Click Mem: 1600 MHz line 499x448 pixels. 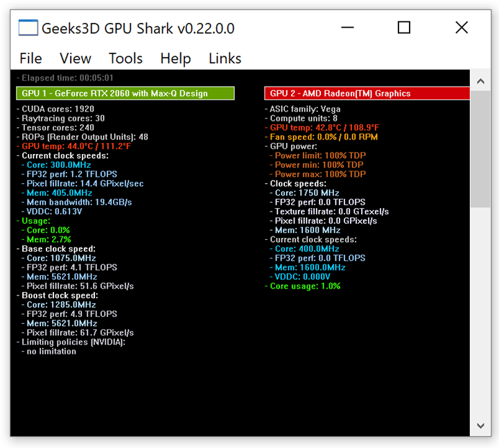(x=305, y=230)
